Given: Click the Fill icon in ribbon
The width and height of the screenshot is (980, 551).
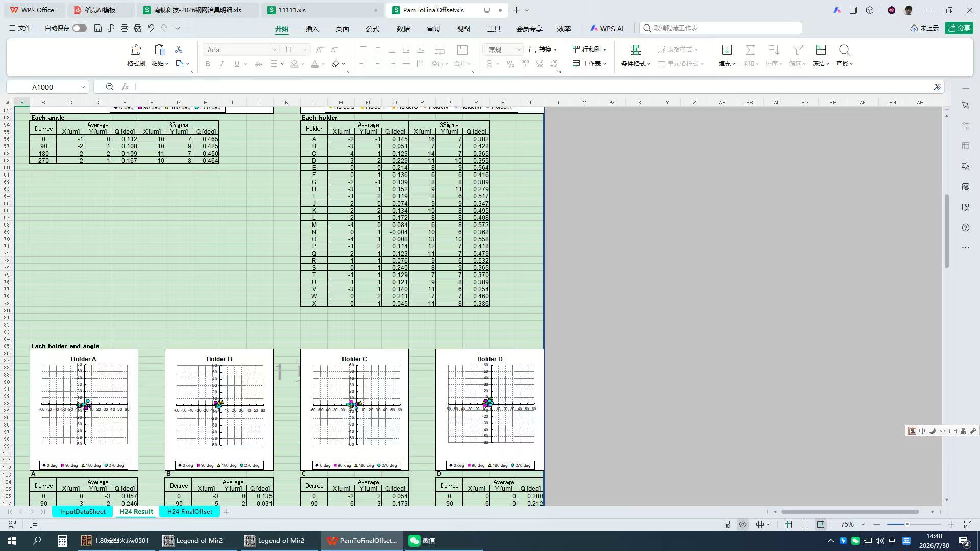Looking at the screenshot, I should click(x=727, y=50).
